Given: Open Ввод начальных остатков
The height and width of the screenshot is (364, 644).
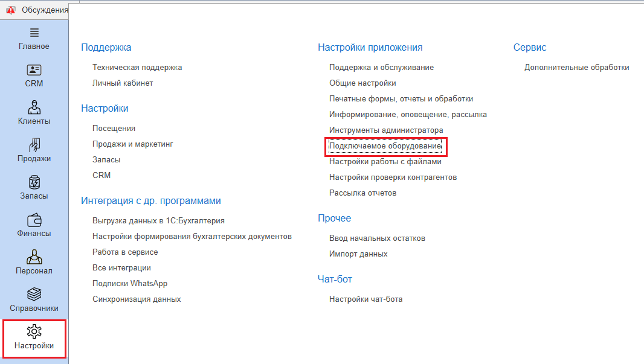Looking at the screenshot, I should (377, 238).
